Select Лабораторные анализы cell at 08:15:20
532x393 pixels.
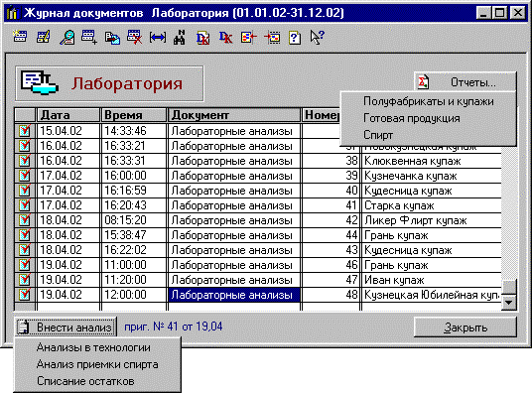click(x=234, y=220)
